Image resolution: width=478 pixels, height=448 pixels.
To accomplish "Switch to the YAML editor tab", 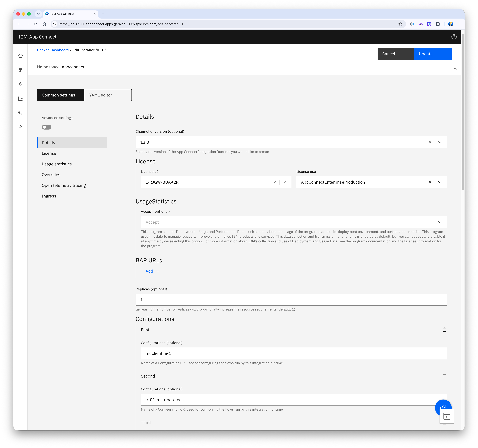I will [x=108, y=95].
